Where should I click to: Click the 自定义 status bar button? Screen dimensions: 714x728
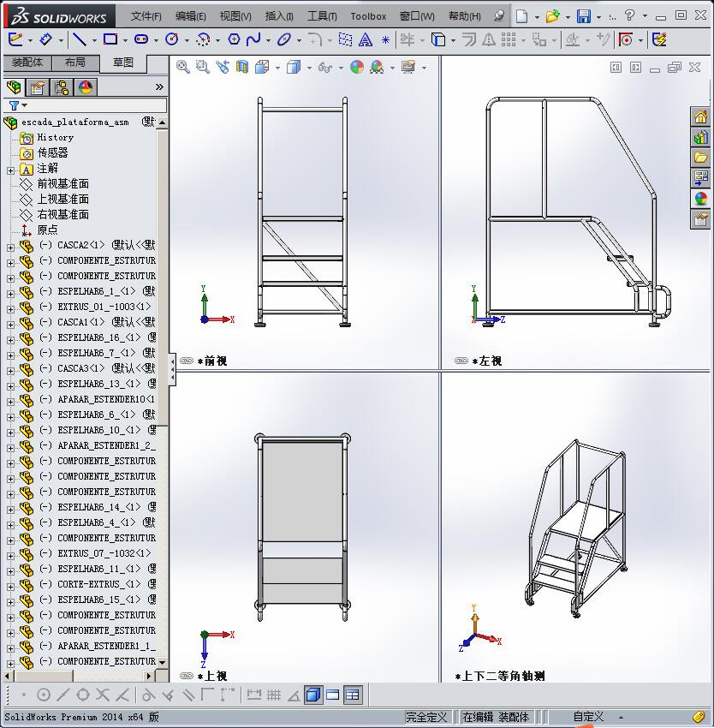(x=589, y=716)
